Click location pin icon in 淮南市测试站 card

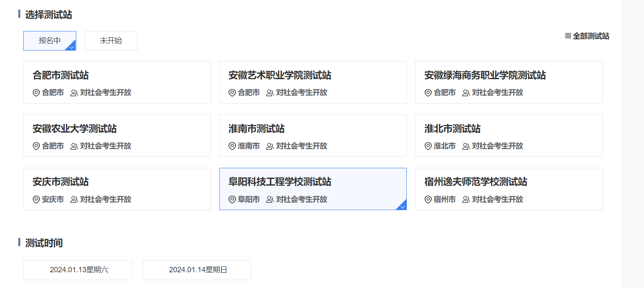[232, 146]
